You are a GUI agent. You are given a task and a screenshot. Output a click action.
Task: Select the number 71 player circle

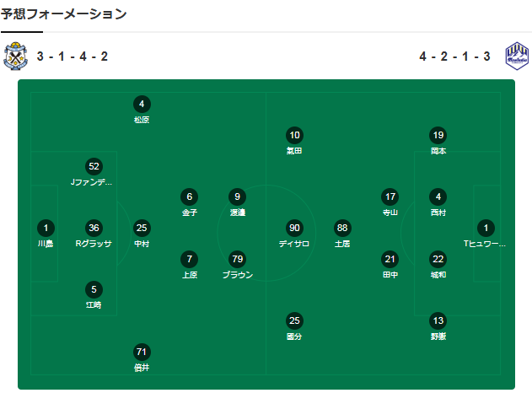[x=142, y=351]
